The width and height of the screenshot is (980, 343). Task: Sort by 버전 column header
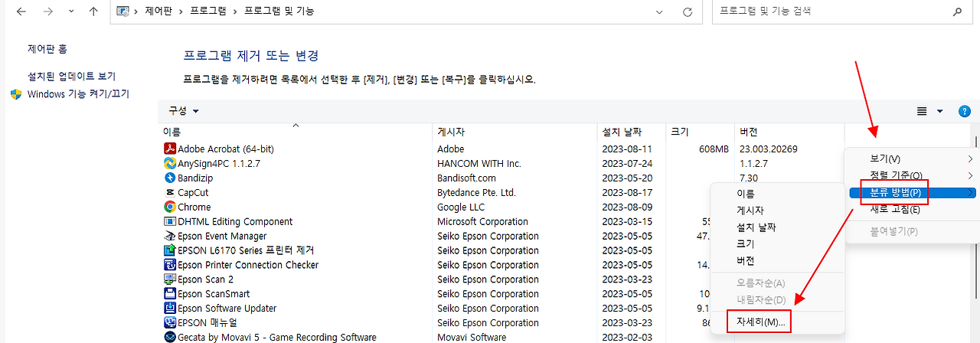749,132
